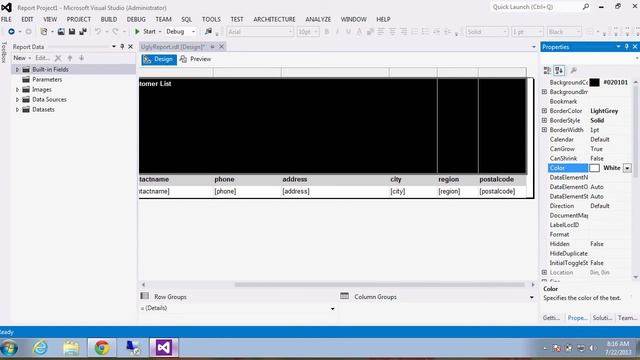
Task: Open Internet Explorer from the taskbar
Action: click(40, 348)
